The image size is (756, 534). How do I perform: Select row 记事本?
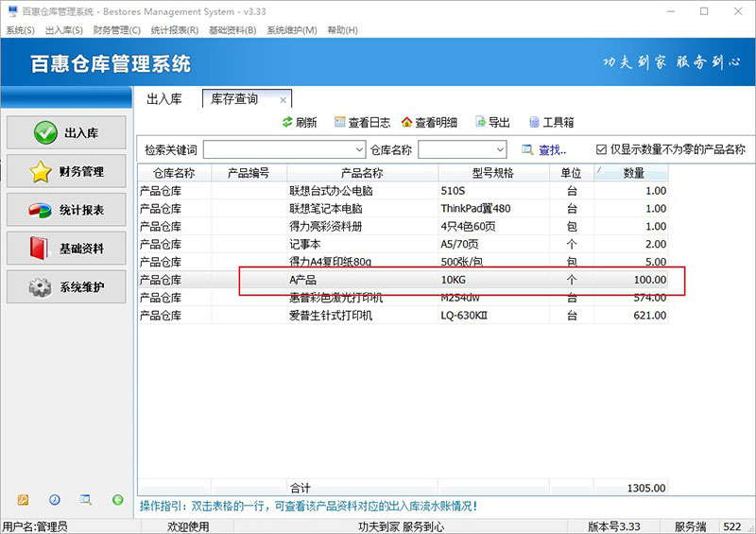tap(403, 245)
